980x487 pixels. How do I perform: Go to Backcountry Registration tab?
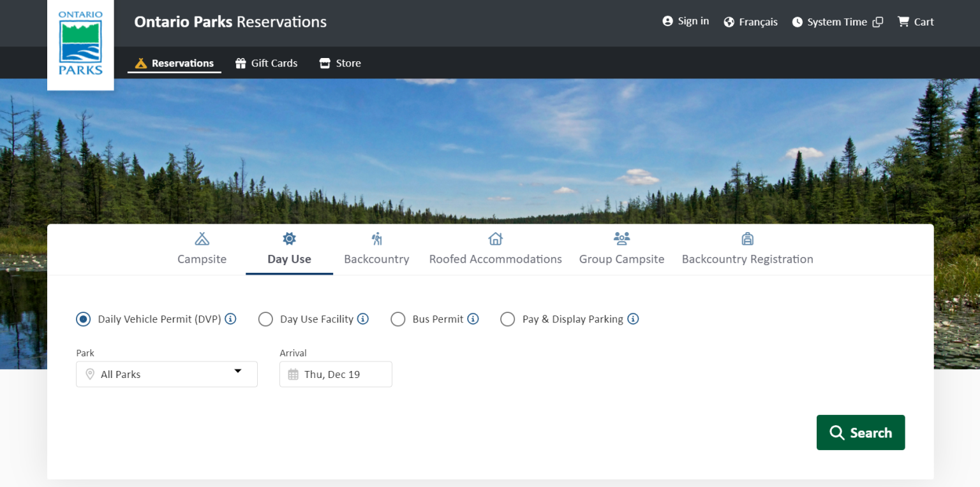coord(747,249)
